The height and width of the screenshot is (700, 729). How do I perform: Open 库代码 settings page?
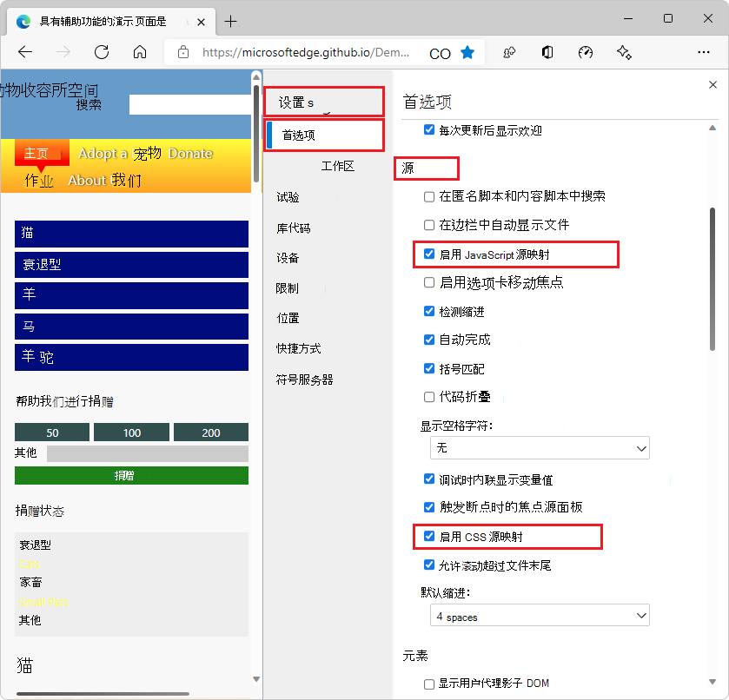point(294,228)
